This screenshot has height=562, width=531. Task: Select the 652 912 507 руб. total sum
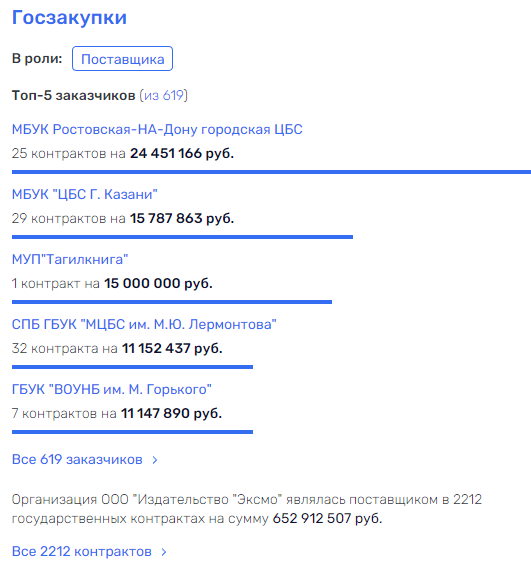coord(327,518)
